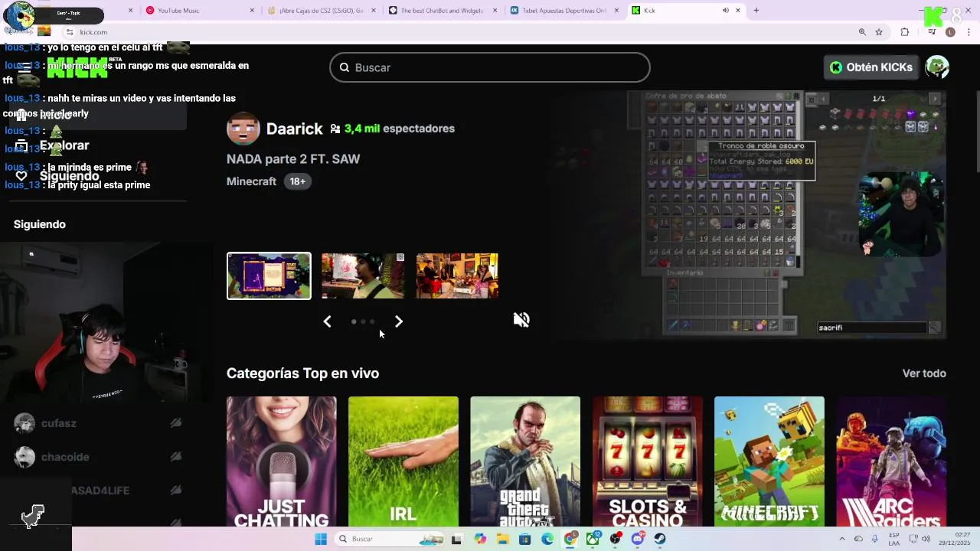Go to next featured stream arrow
Screen dimensions: 980x551
[x=398, y=321]
